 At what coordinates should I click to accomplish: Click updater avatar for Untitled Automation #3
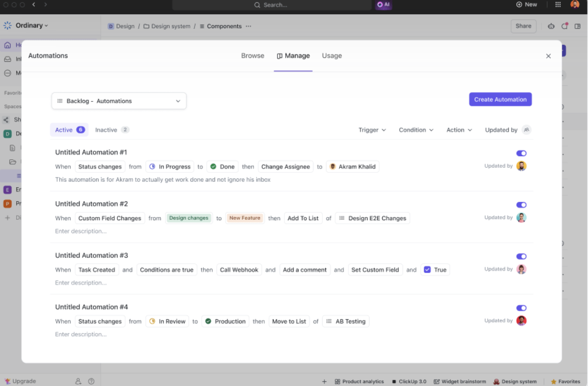click(521, 269)
